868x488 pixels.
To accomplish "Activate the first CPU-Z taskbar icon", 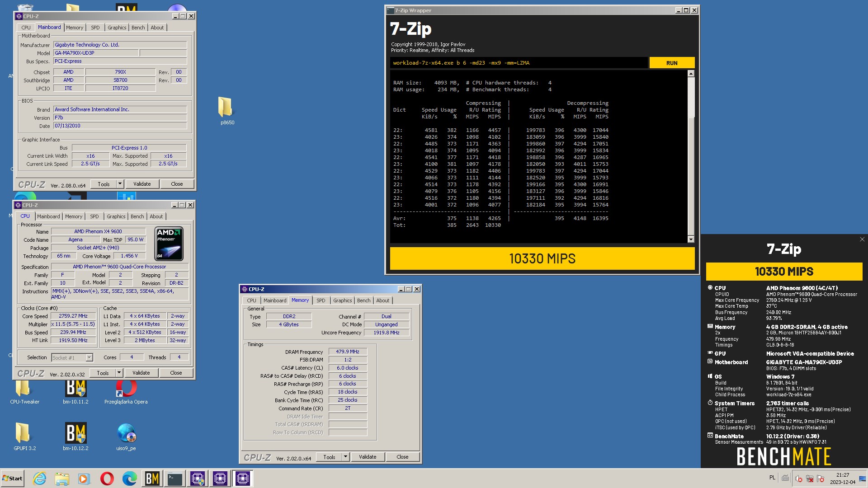I will pyautogui.click(x=198, y=478).
